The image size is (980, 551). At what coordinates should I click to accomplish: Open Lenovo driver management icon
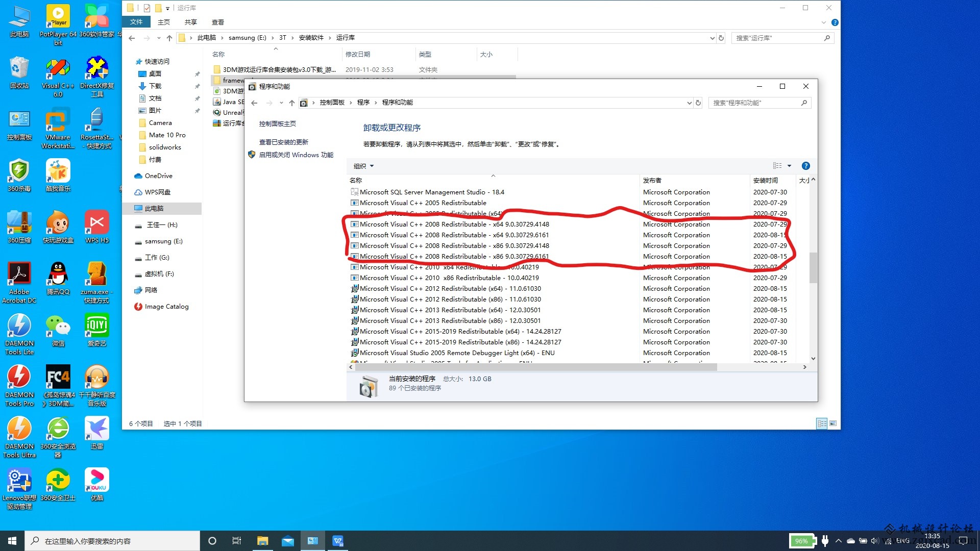click(19, 489)
